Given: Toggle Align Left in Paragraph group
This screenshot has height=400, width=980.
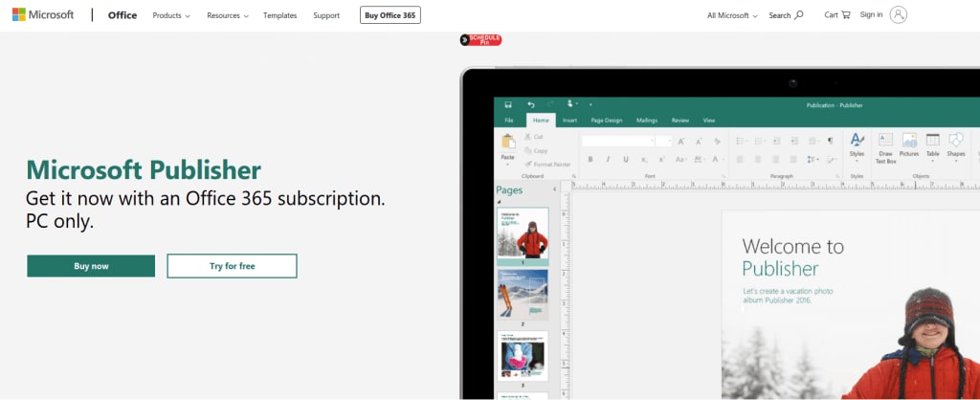Looking at the screenshot, I should [740, 160].
